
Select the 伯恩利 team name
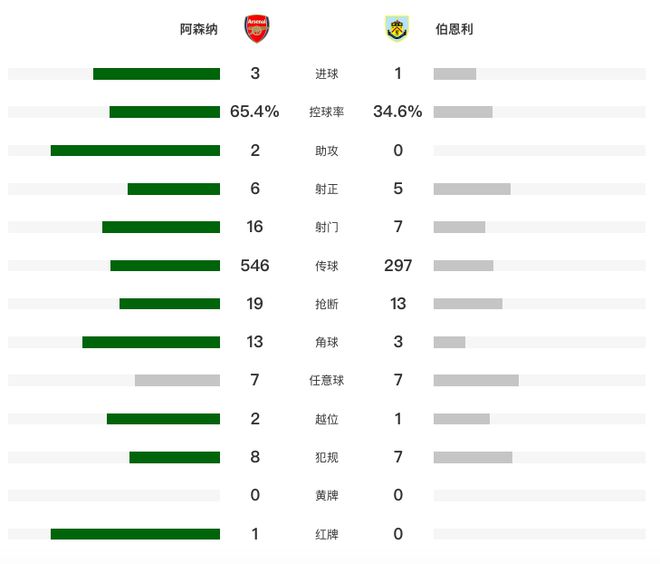[x=454, y=29]
